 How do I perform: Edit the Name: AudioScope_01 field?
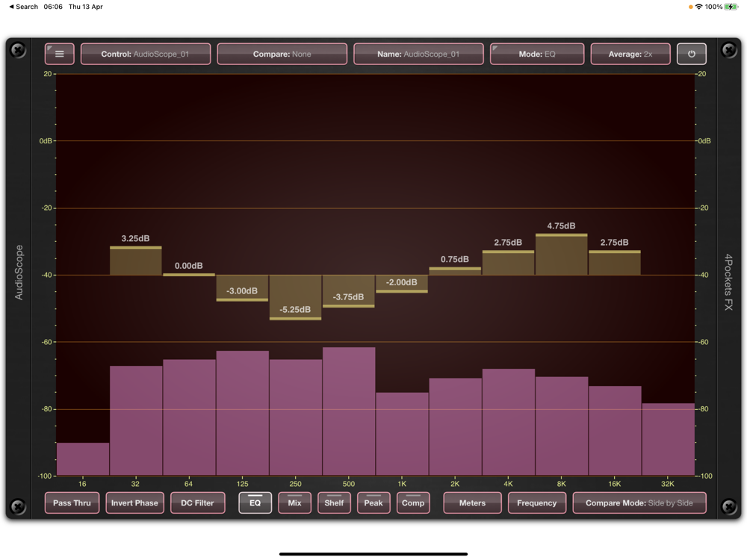[x=418, y=54]
